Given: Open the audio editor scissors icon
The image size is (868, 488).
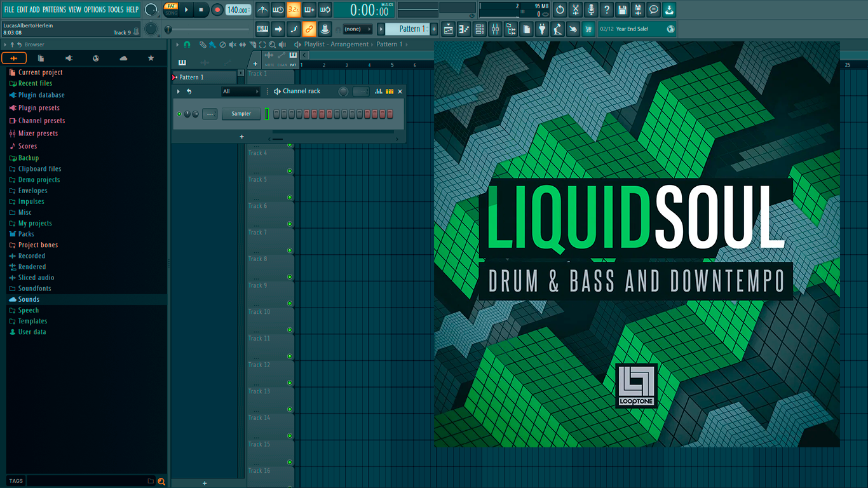Looking at the screenshot, I should coord(576,10).
